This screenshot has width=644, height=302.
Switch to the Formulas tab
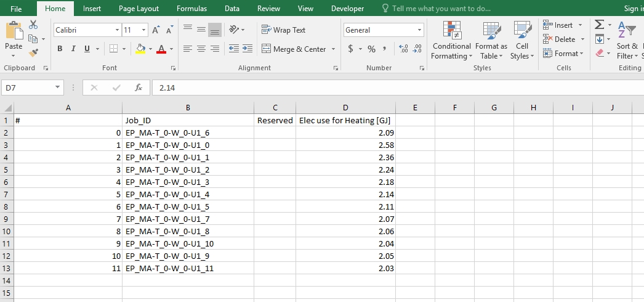192,9
